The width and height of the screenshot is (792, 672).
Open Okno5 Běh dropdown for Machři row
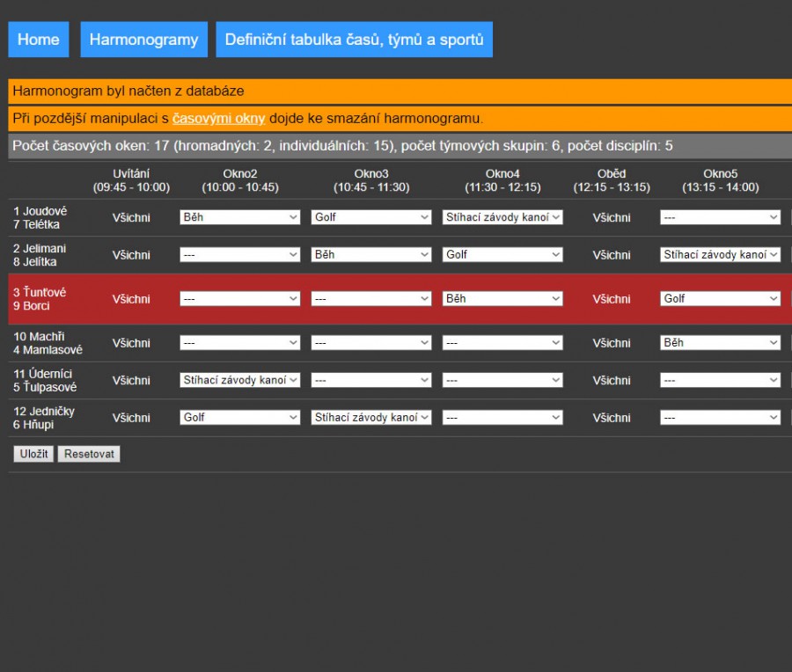pos(720,343)
